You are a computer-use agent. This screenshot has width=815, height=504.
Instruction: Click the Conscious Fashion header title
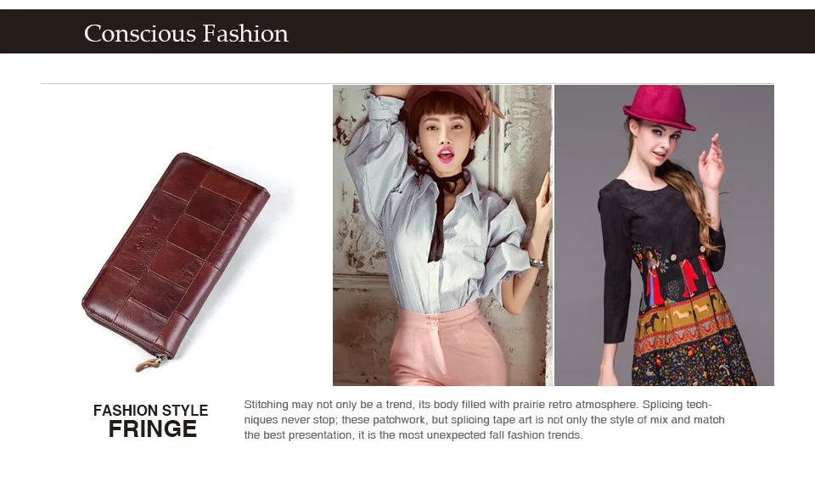[x=186, y=33]
